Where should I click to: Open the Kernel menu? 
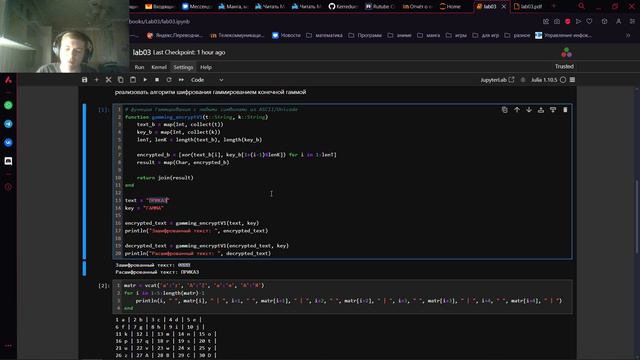pos(159,67)
